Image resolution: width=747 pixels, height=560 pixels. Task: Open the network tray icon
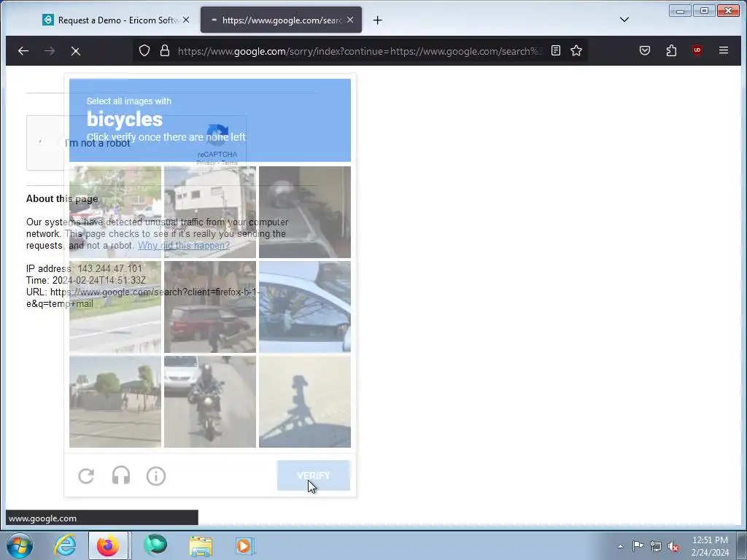[x=656, y=546]
